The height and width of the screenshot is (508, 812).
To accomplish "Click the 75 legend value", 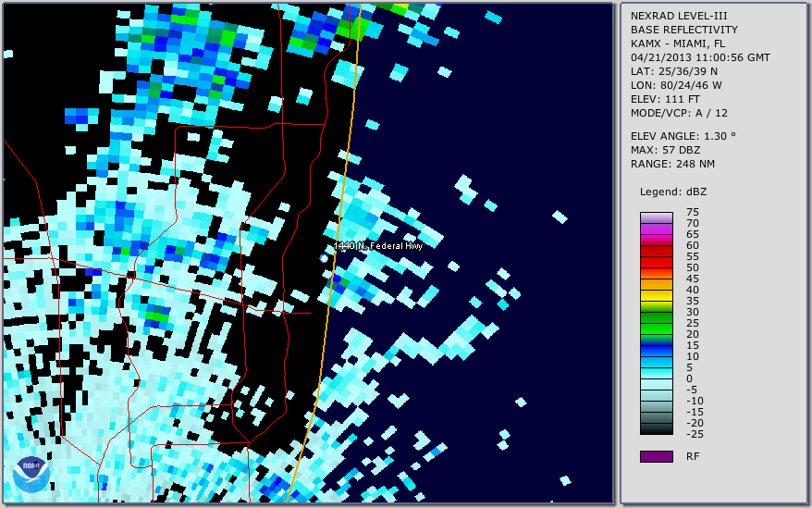I will (x=693, y=212).
